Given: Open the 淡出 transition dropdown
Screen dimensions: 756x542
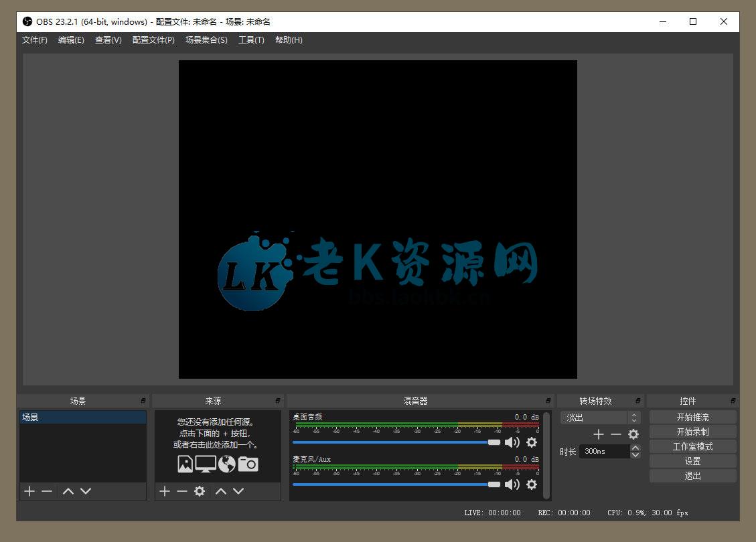Looking at the screenshot, I should 600,418.
